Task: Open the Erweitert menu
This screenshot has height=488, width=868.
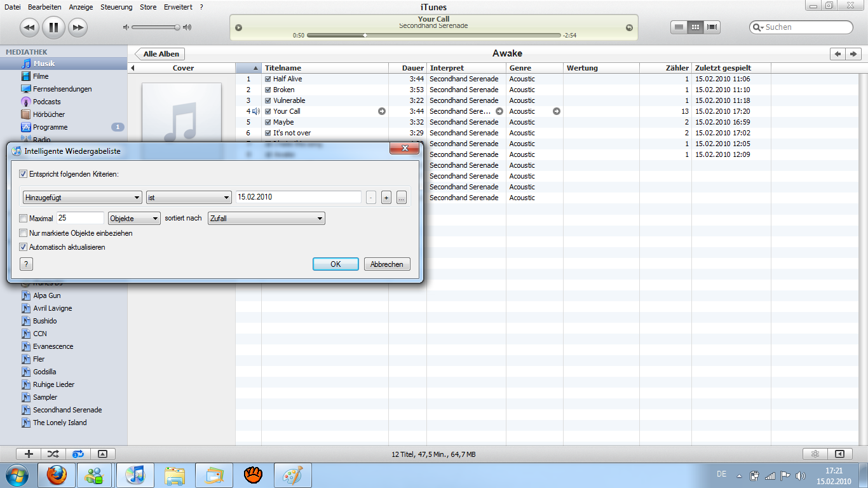Action: (x=178, y=7)
